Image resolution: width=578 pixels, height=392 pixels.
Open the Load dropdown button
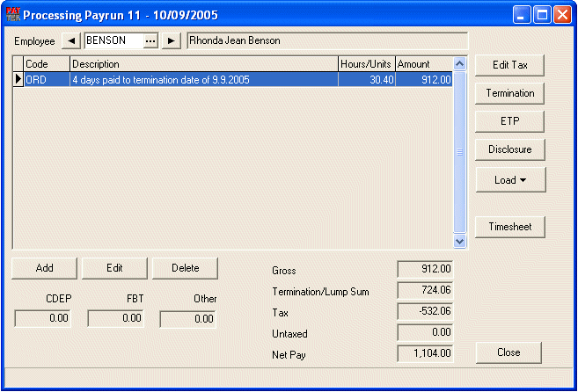510,180
